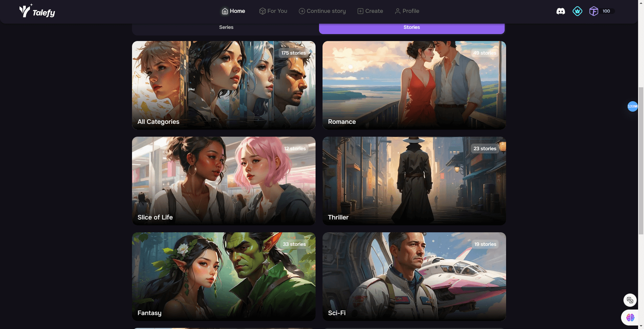Open the Sci-Fi category card
644x329 pixels.
click(414, 276)
